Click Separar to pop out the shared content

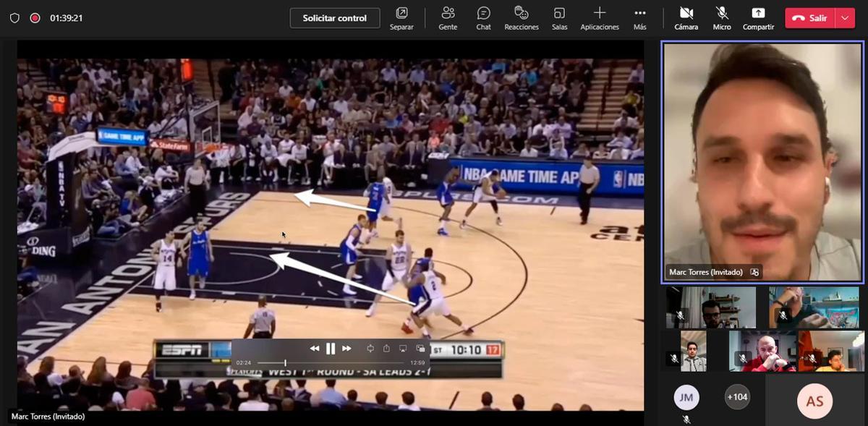click(x=401, y=18)
